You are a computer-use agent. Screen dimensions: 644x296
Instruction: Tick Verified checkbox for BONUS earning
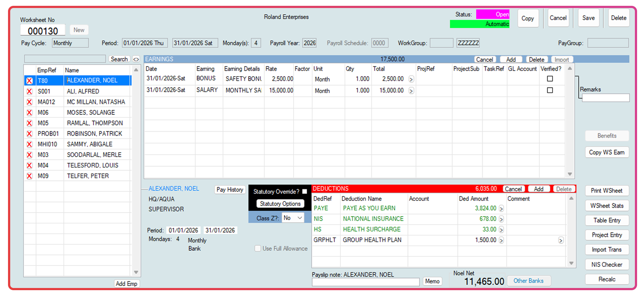(x=550, y=79)
